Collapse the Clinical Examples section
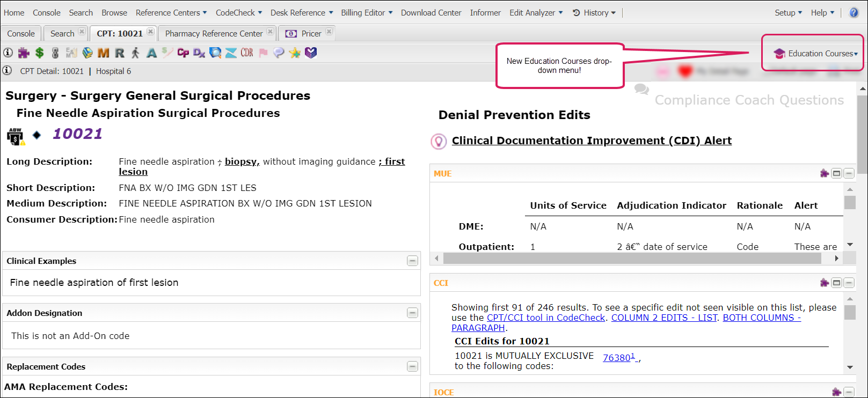Image resolution: width=868 pixels, height=398 pixels. (x=412, y=261)
